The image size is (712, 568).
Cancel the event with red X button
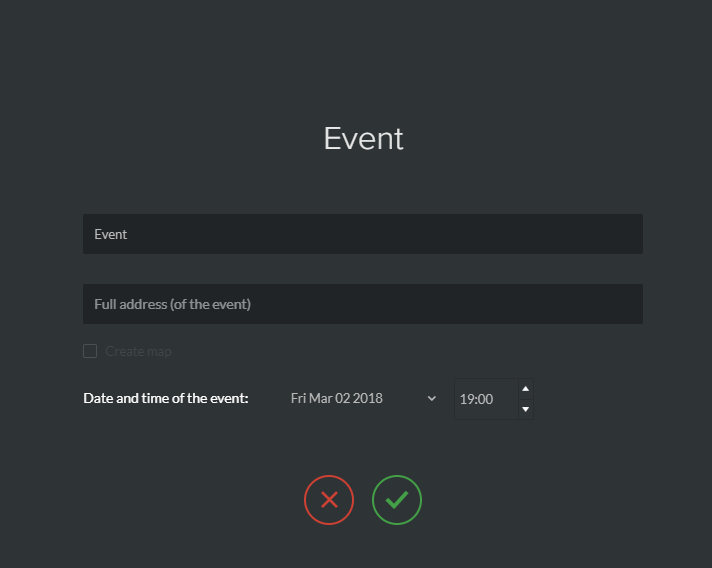pos(329,500)
